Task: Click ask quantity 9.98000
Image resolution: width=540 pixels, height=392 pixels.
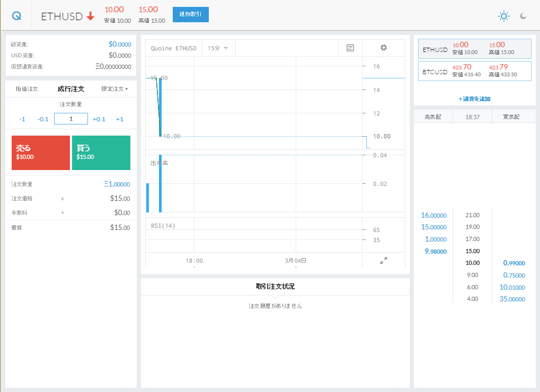Action: point(436,251)
